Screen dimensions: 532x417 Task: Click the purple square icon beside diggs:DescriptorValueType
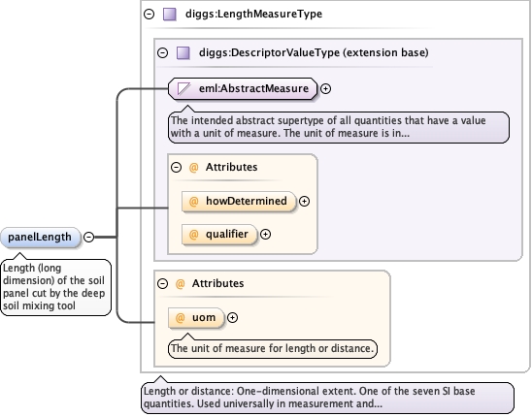point(183,53)
